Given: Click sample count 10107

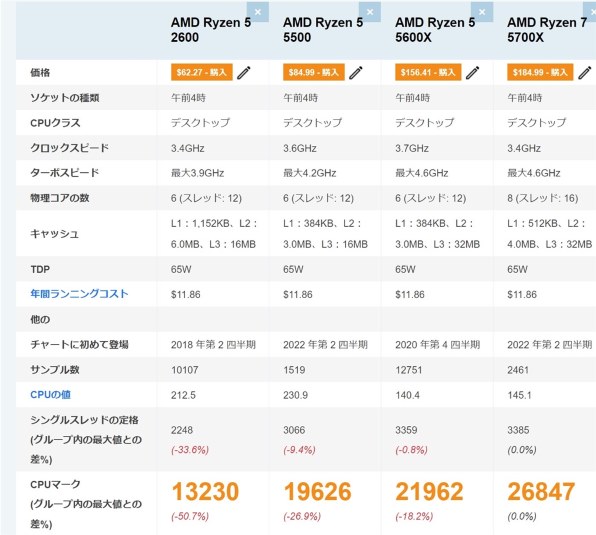Looking at the screenshot, I should click(x=184, y=370).
